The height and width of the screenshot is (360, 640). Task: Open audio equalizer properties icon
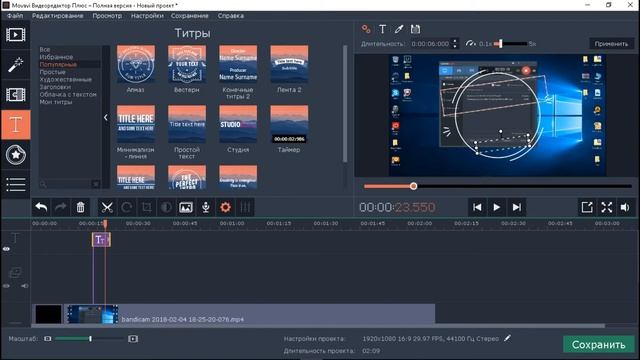[245, 207]
